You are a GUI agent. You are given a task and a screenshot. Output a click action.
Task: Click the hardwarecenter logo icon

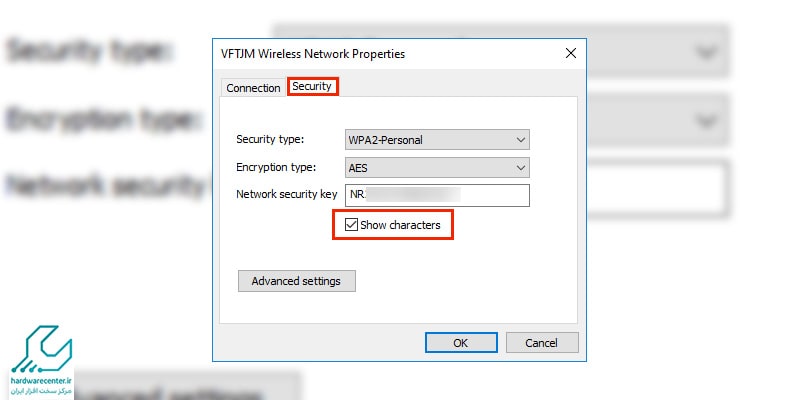[x=41, y=349]
